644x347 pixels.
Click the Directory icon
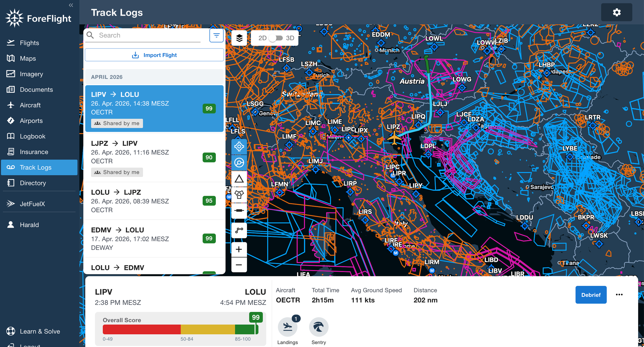coord(11,183)
